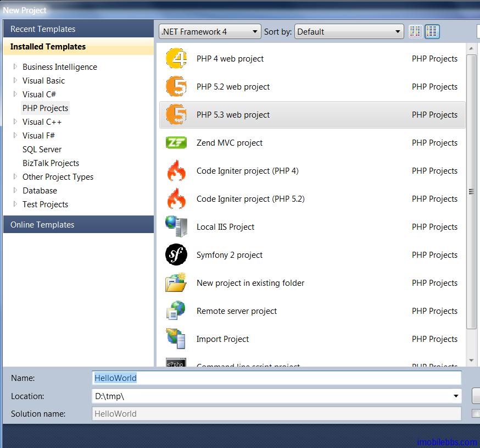Switch to medium icons list view
Viewport: 480px width, 448px height.
click(x=432, y=32)
